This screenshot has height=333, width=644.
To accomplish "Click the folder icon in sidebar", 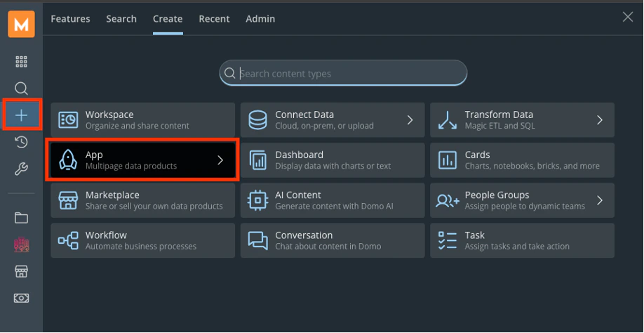I will [x=21, y=218].
